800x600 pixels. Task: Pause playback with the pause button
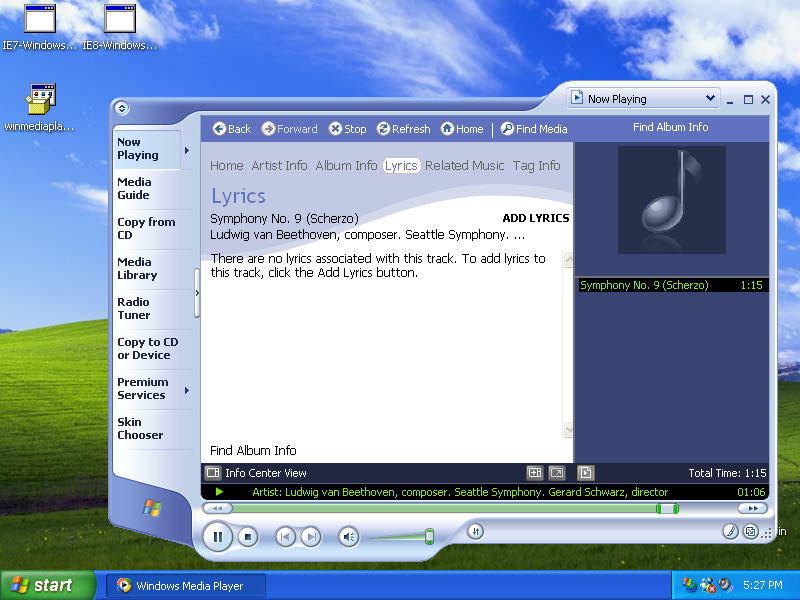click(218, 537)
